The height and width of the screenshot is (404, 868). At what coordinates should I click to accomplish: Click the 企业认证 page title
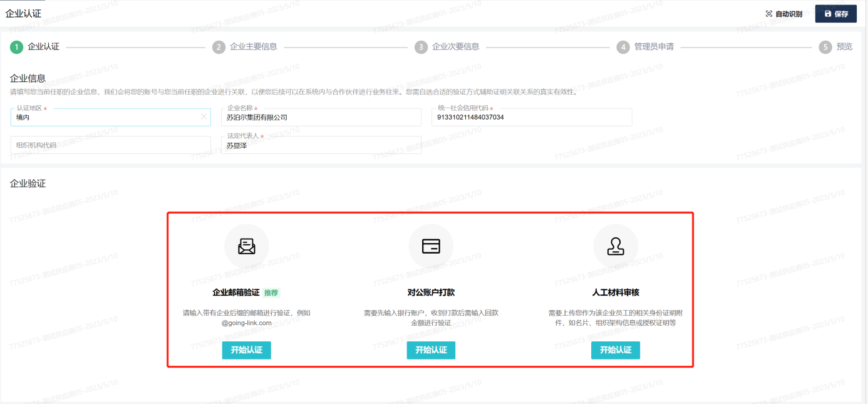(x=23, y=14)
